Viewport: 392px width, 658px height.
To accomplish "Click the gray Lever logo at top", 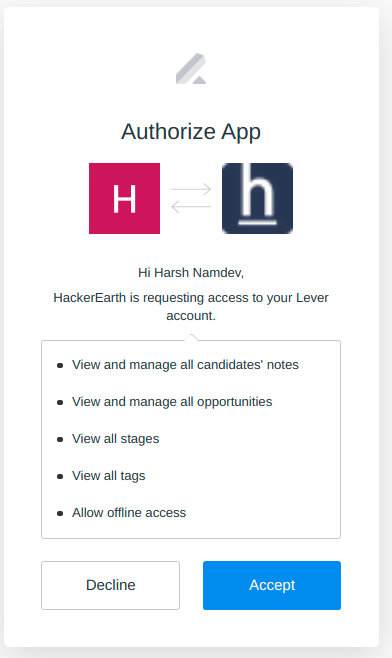I will tap(191, 68).
